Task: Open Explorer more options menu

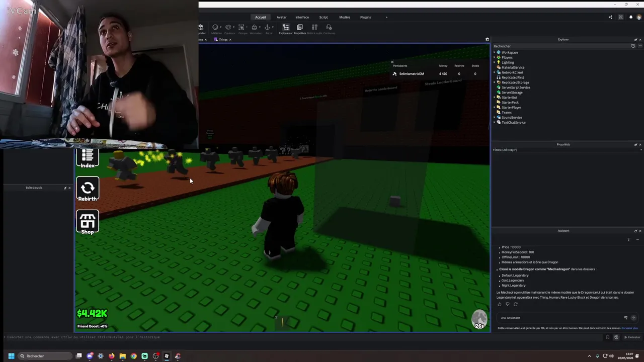Action: click(640, 46)
